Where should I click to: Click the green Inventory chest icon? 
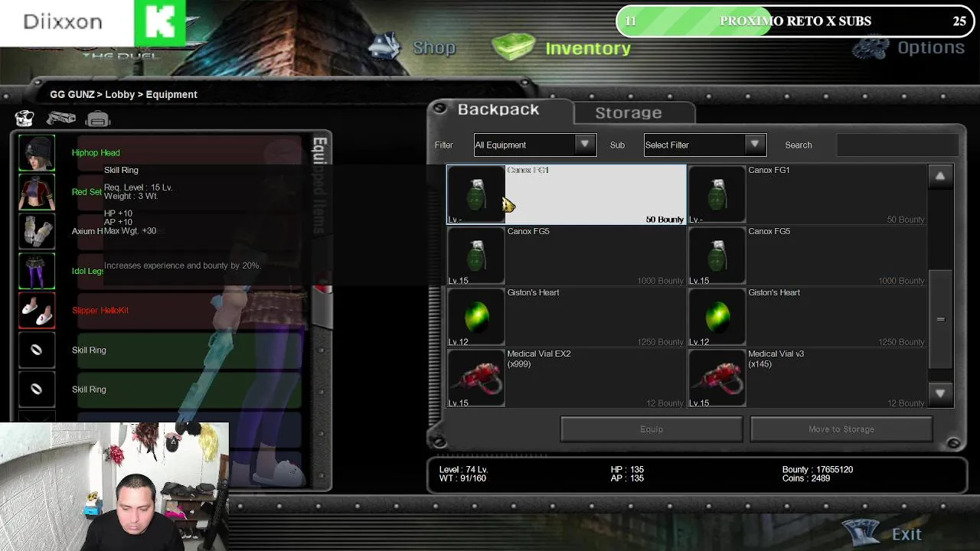(x=513, y=47)
